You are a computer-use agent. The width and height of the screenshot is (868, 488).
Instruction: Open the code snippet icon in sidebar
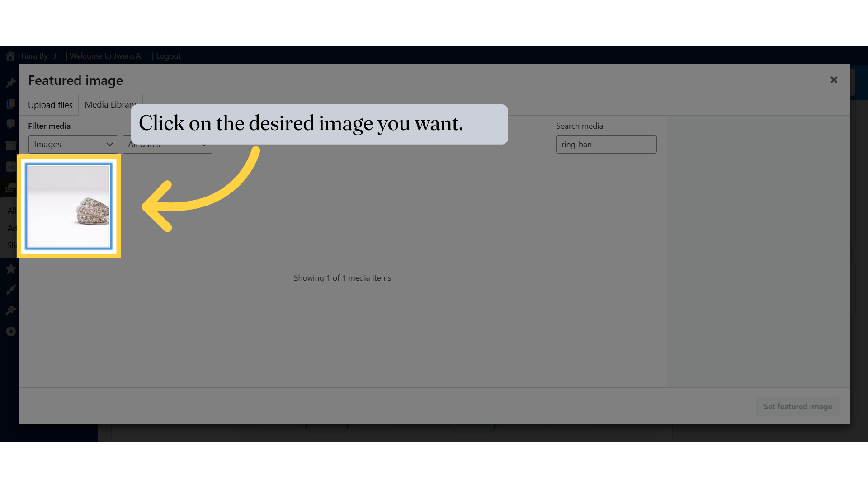click(10, 166)
